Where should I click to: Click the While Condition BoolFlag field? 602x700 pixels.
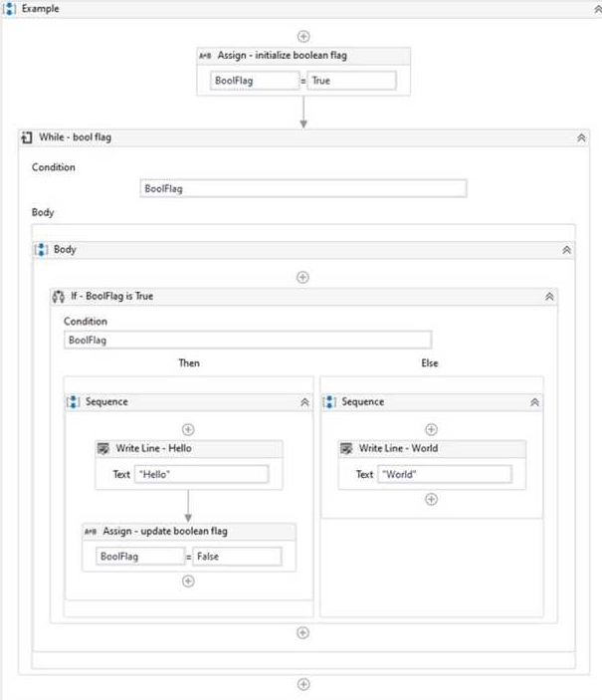(x=303, y=188)
